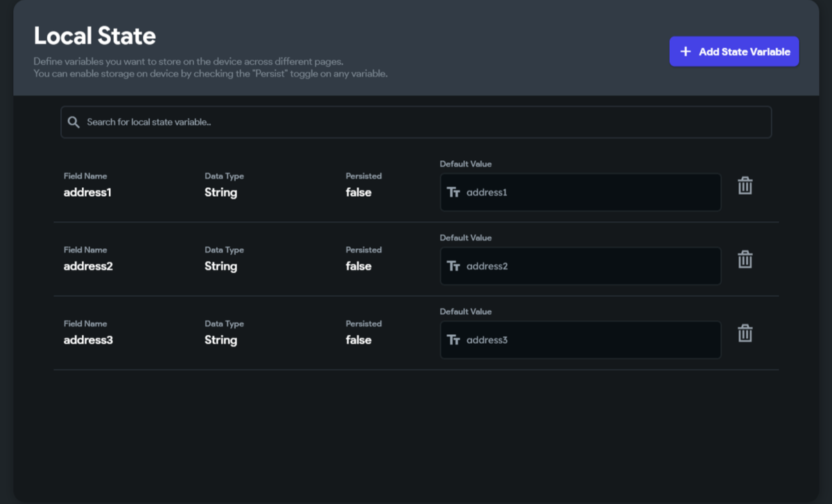Click the Local State heading

(x=95, y=35)
